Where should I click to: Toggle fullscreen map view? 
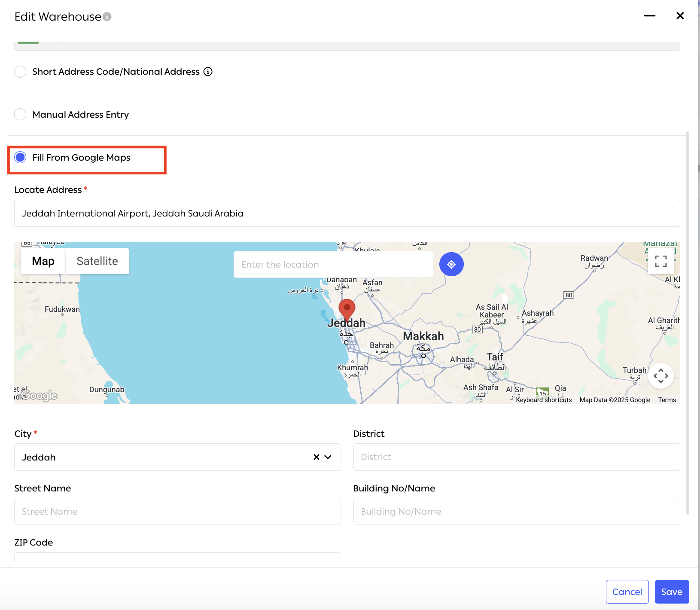(661, 261)
